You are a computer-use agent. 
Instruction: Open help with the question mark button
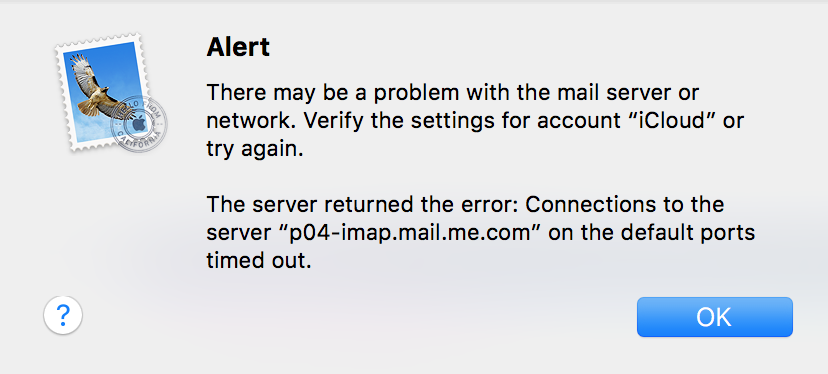[63, 315]
